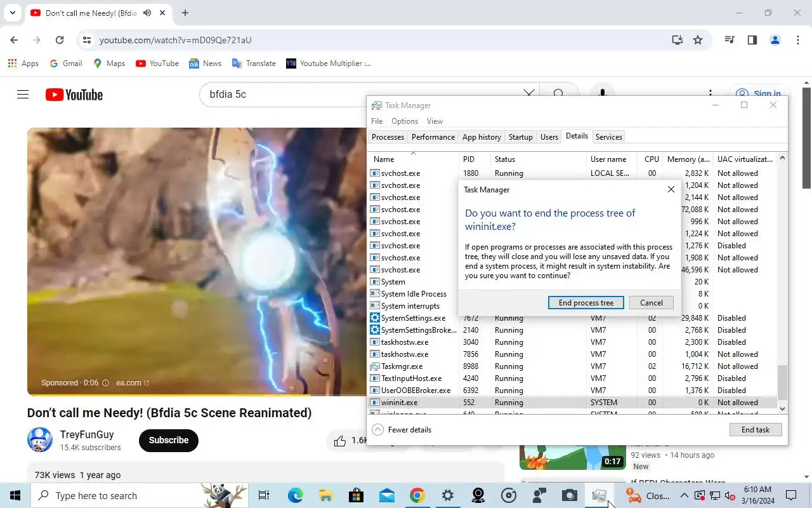Switch to Processes tab

[x=388, y=137]
